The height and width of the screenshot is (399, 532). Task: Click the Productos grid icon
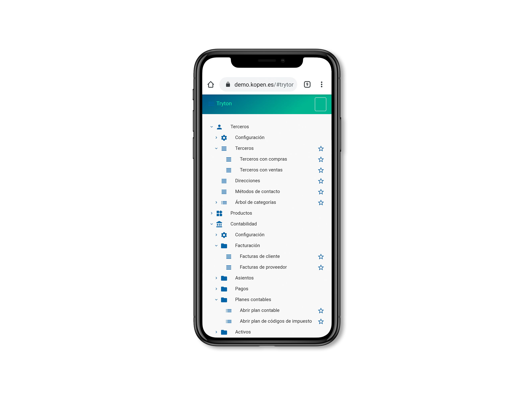pyautogui.click(x=221, y=213)
